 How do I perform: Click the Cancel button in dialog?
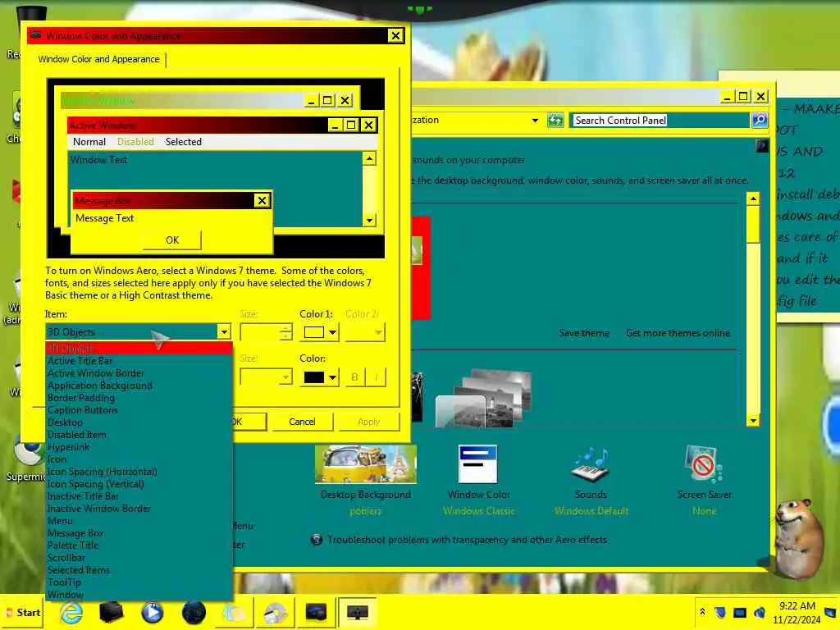(x=302, y=422)
